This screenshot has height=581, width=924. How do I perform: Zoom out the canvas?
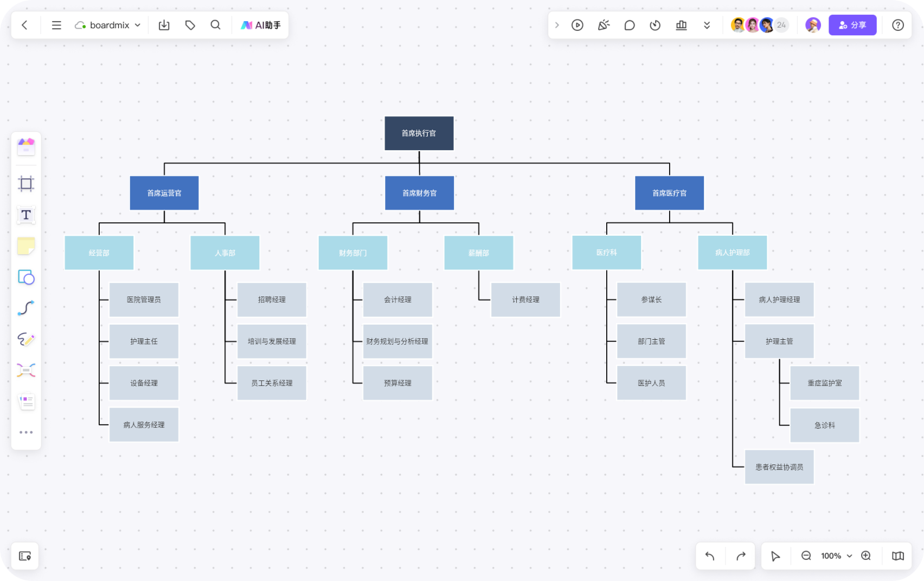pos(806,556)
